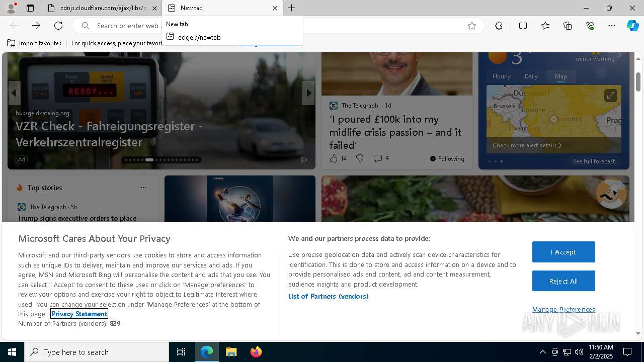
Task: Click the scrollbar down arrow
Action: pyautogui.click(x=638, y=333)
